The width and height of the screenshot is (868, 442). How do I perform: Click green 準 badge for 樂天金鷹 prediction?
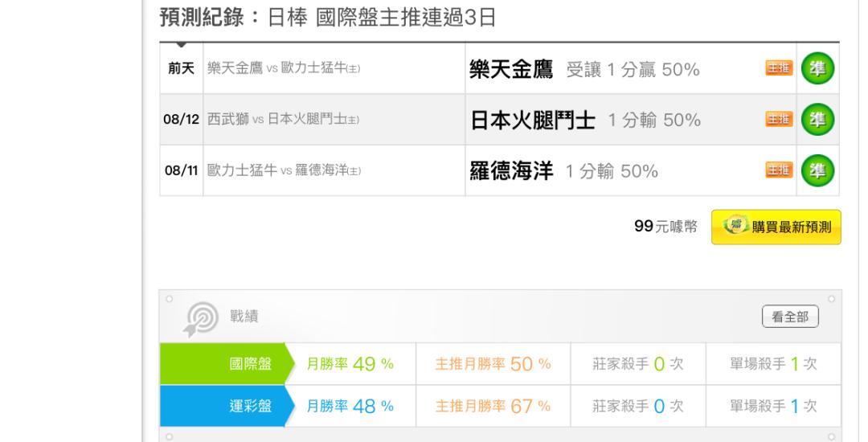tap(817, 68)
